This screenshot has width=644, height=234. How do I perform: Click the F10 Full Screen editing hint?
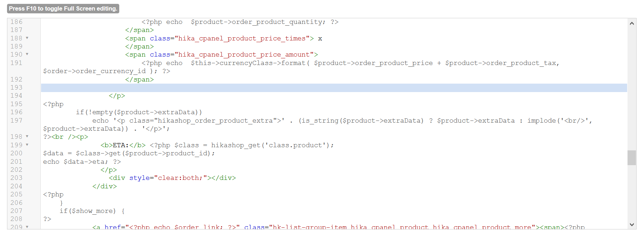click(x=63, y=8)
